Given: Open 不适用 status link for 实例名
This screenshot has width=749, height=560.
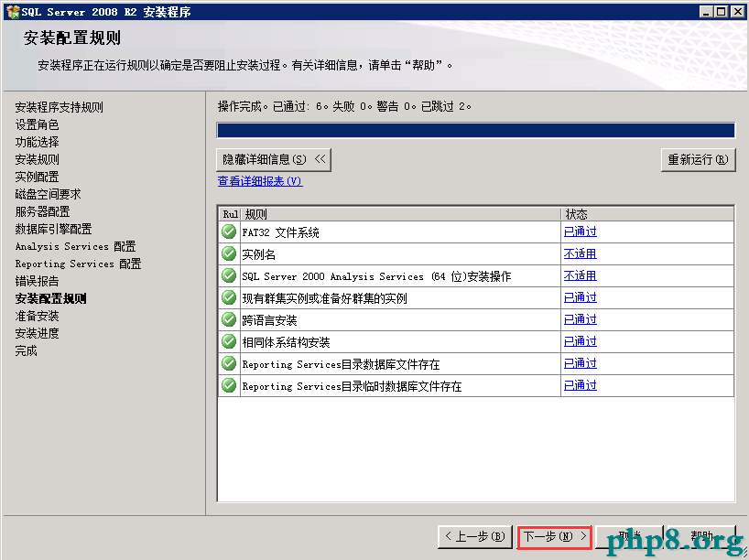Looking at the screenshot, I should coord(581,253).
